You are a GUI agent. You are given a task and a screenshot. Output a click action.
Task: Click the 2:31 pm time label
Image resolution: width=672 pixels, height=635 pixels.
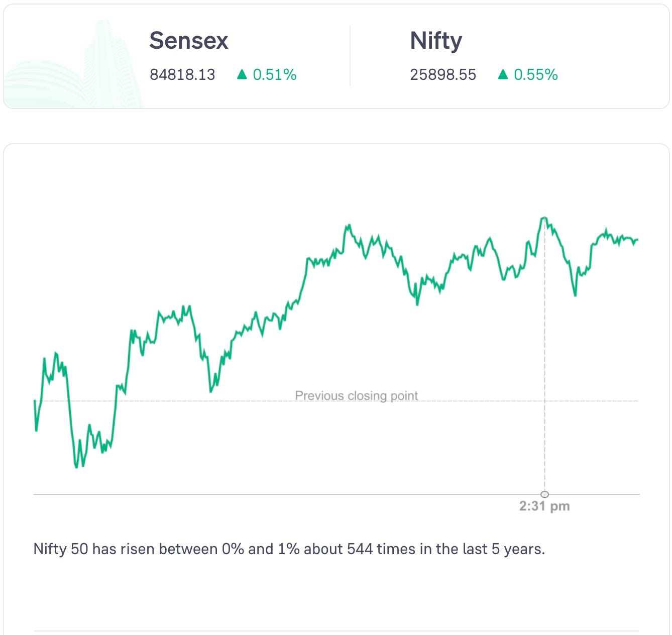544,506
